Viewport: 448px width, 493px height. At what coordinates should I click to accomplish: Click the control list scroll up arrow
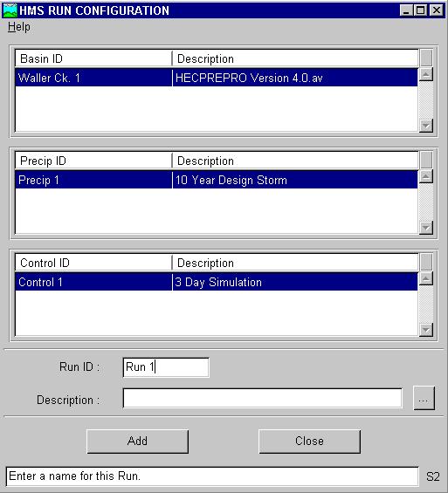[426, 279]
